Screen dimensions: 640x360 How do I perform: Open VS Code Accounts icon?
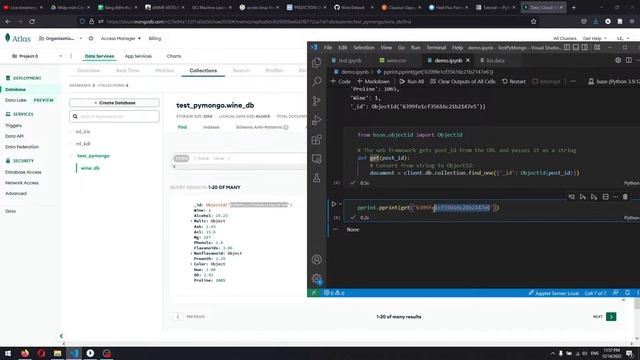[316, 260]
